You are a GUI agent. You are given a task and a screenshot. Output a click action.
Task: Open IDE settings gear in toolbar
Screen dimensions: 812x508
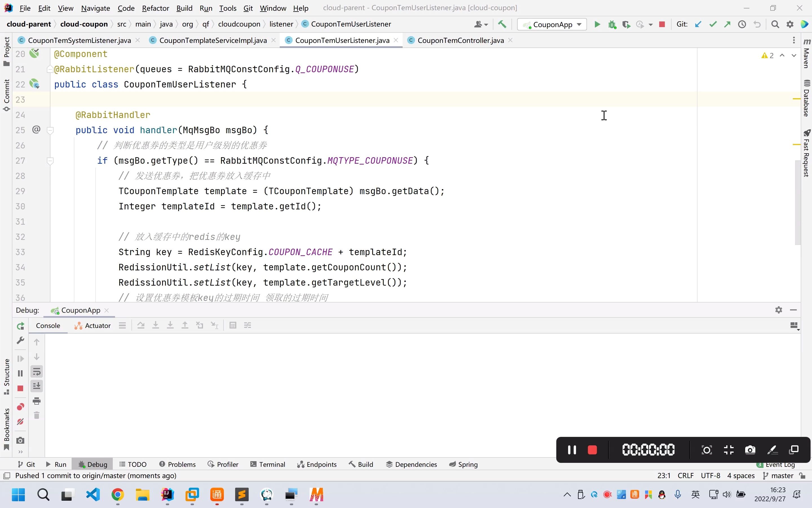click(x=790, y=24)
